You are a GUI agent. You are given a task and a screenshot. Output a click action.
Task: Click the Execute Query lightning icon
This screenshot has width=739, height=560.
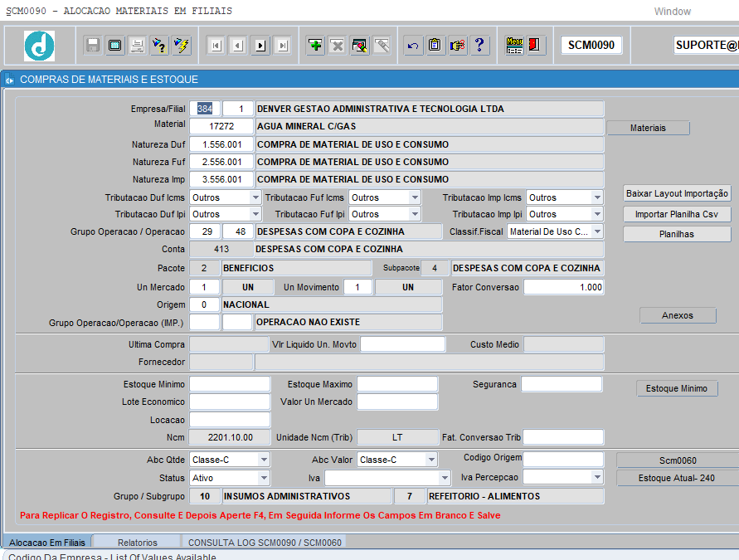coord(182,46)
